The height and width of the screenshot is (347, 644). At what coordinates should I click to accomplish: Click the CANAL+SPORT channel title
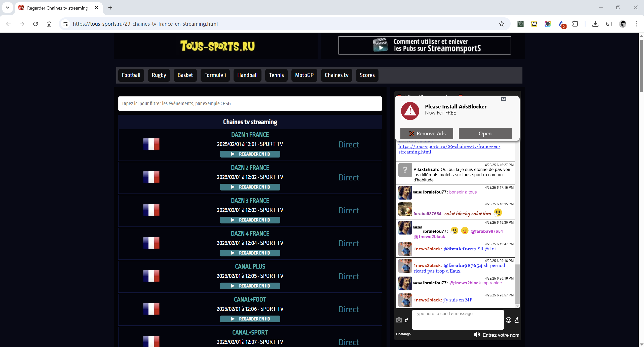point(250,332)
